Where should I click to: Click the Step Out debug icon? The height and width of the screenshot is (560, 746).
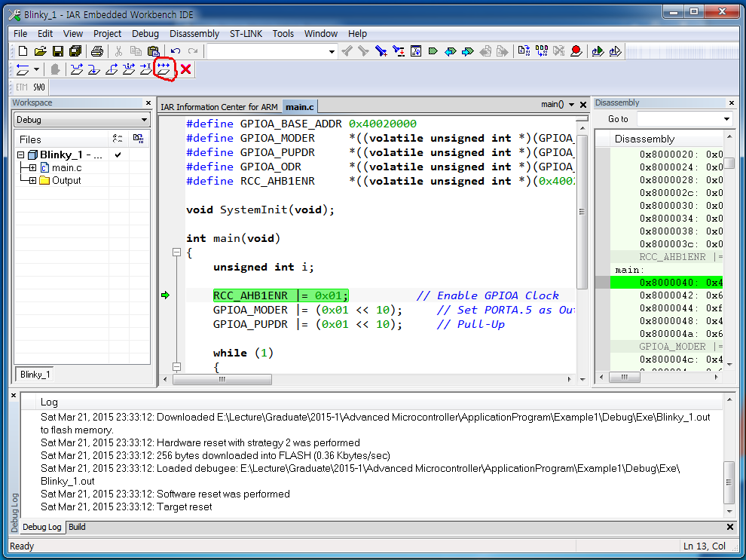tap(112, 69)
